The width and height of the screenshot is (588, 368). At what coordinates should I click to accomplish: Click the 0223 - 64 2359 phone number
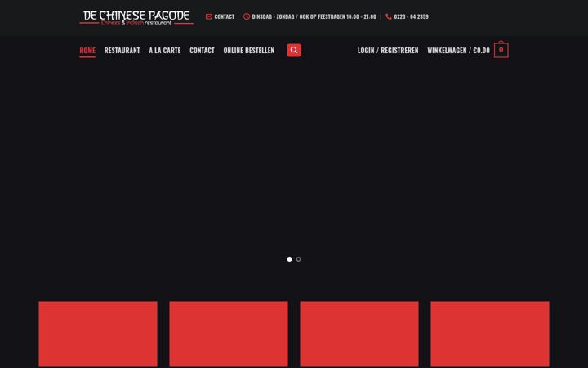point(411,16)
